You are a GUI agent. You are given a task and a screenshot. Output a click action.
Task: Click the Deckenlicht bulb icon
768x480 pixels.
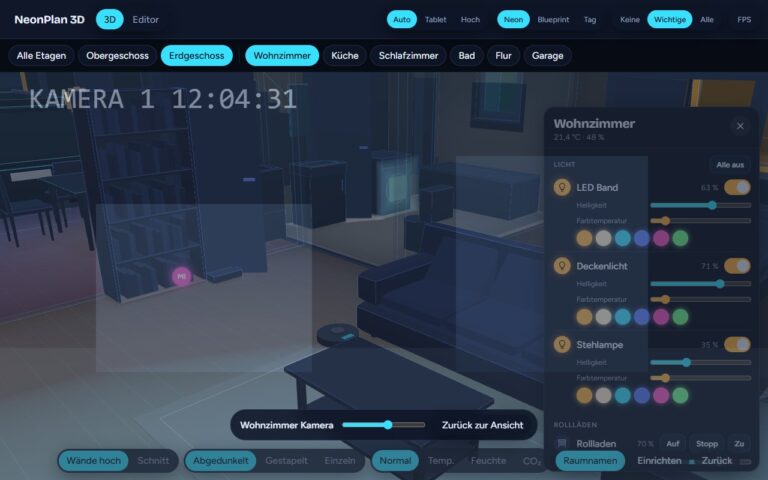[x=562, y=265]
